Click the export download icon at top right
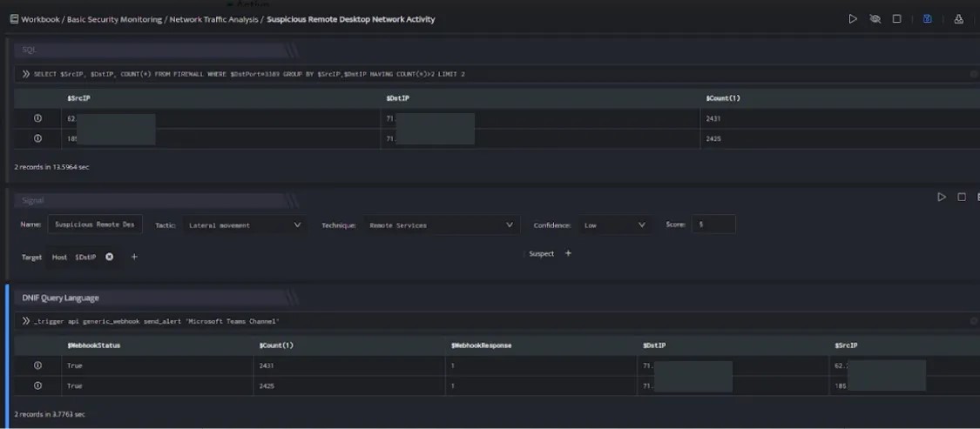Image resolution: width=980 pixels, height=429 pixels. (x=958, y=19)
